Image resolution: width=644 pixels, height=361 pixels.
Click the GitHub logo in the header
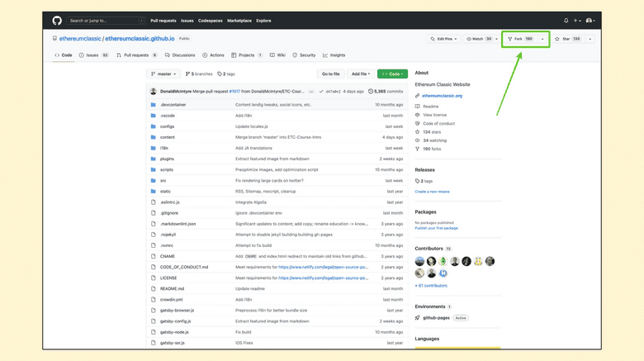57,21
